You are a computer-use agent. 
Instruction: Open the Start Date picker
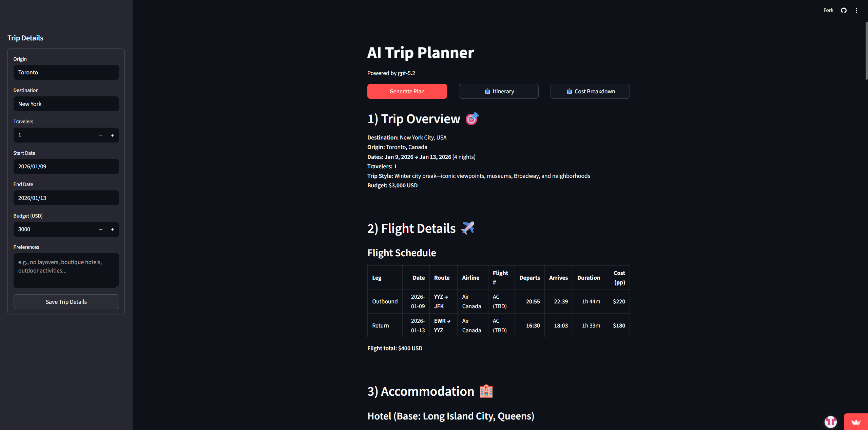coord(66,167)
